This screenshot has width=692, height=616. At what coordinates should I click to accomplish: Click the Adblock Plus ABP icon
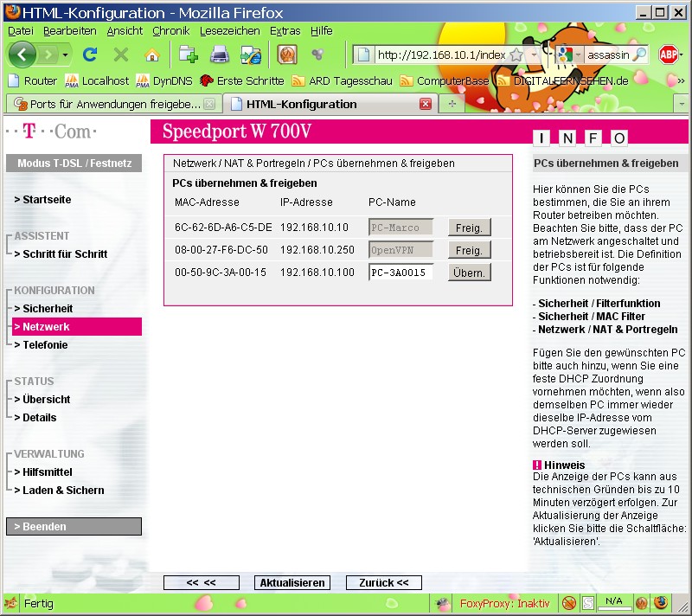click(x=668, y=55)
